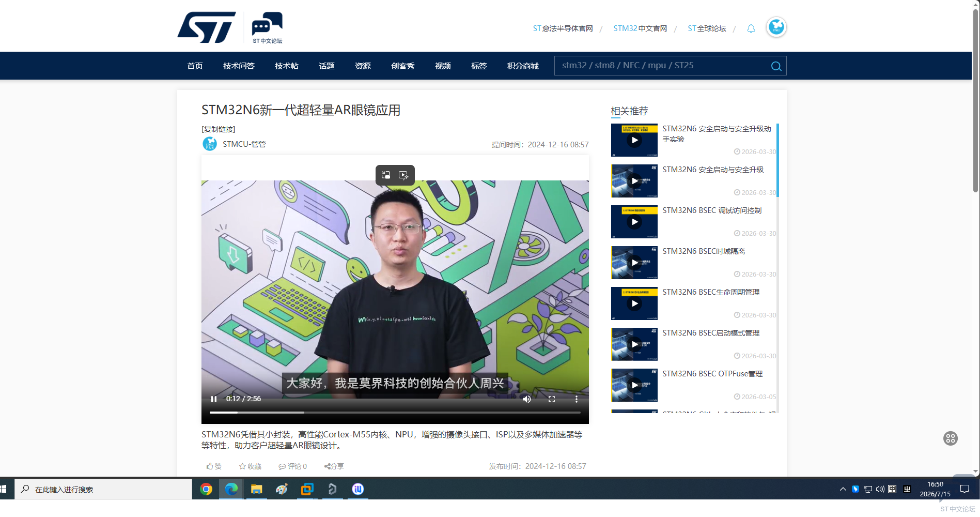
Task: Open the ST中文论坛 chat-bubble logo
Action: (x=267, y=27)
